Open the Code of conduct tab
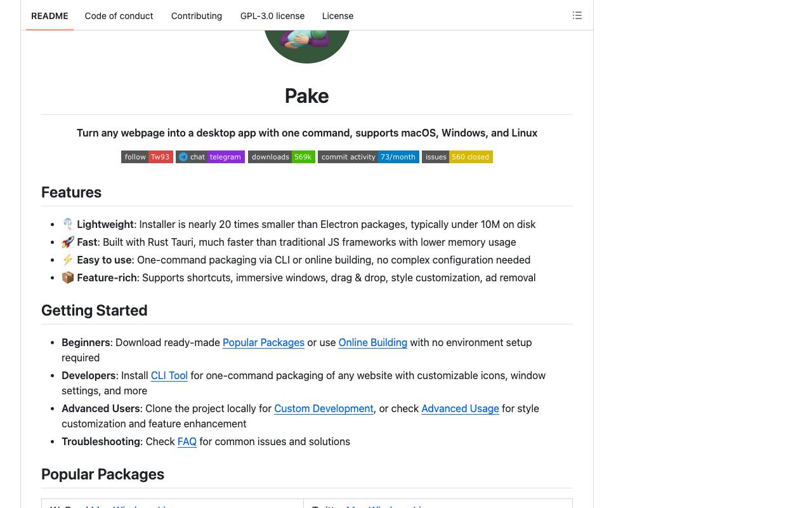The image size is (812, 508). coord(119,16)
